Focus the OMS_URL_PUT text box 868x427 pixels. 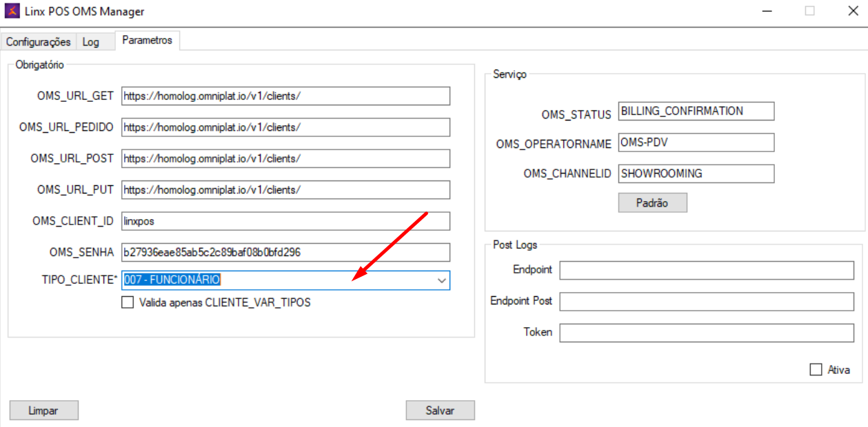coord(285,189)
